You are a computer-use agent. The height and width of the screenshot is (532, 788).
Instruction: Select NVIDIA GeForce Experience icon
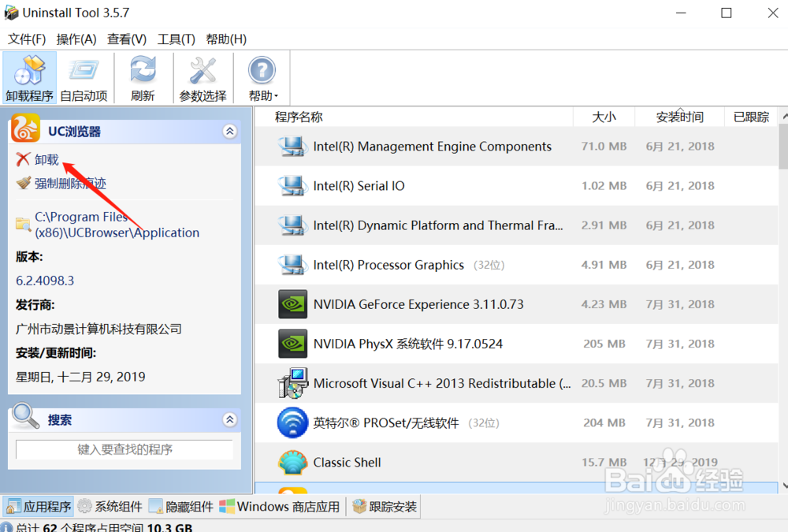292,304
